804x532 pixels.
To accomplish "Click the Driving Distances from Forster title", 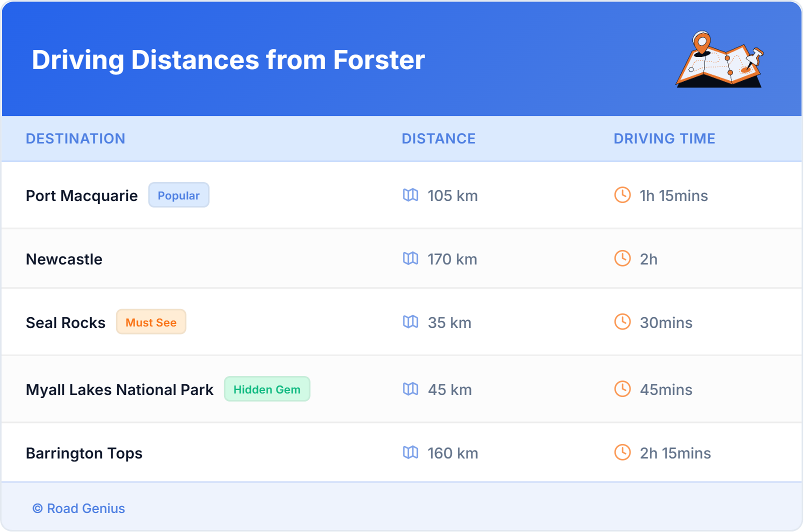I will [228, 60].
